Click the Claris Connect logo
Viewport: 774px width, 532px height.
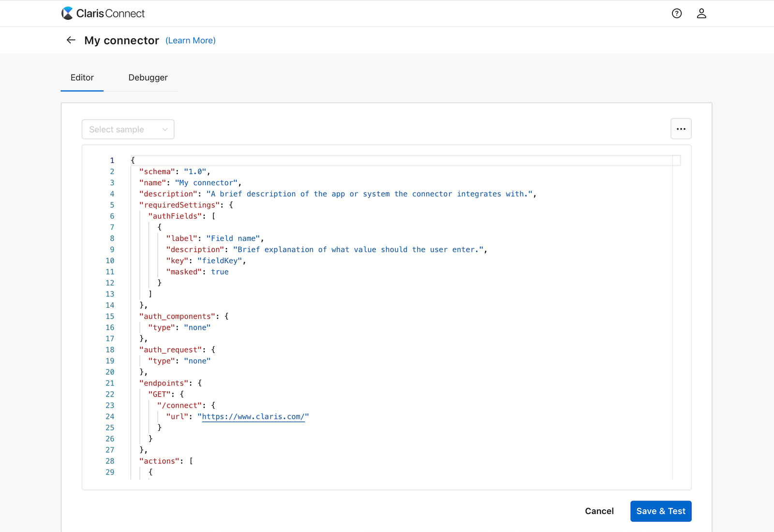pyautogui.click(x=103, y=13)
